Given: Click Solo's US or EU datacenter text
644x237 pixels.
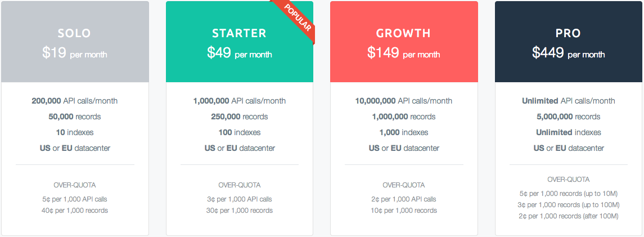Looking at the screenshot, I should click(x=75, y=148).
